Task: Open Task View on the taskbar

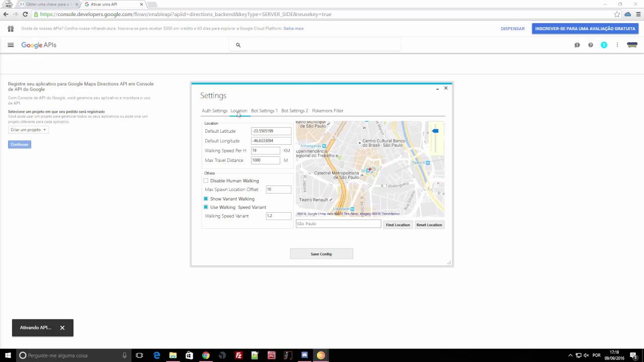Action: point(140,355)
